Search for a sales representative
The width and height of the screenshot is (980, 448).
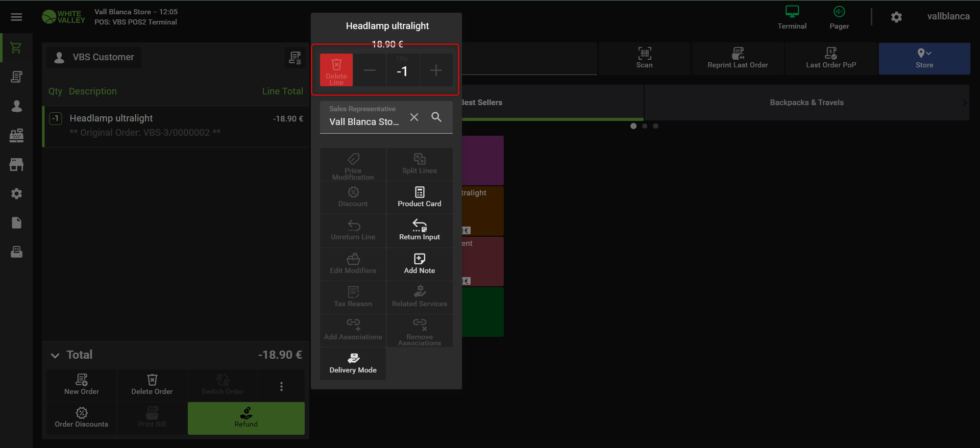436,117
